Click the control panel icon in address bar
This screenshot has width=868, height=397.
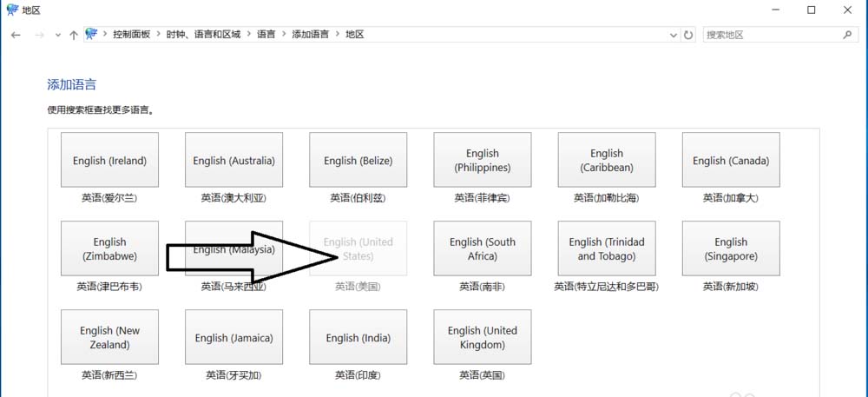(91, 35)
